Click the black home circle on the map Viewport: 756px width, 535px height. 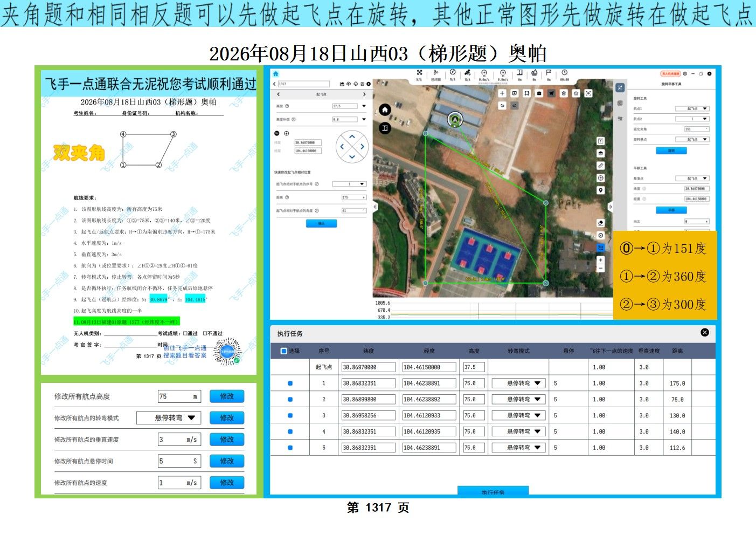385,109
